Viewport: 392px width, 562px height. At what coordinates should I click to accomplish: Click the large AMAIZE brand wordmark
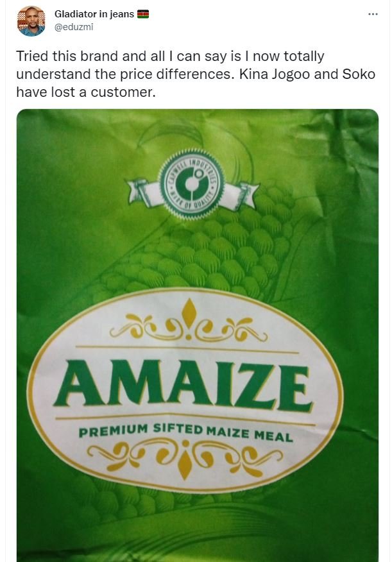click(183, 386)
